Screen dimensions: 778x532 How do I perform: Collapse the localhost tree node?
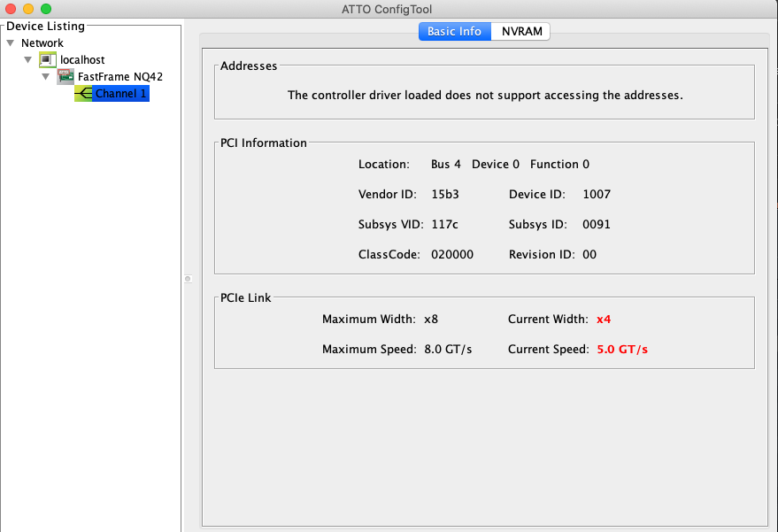click(28, 60)
